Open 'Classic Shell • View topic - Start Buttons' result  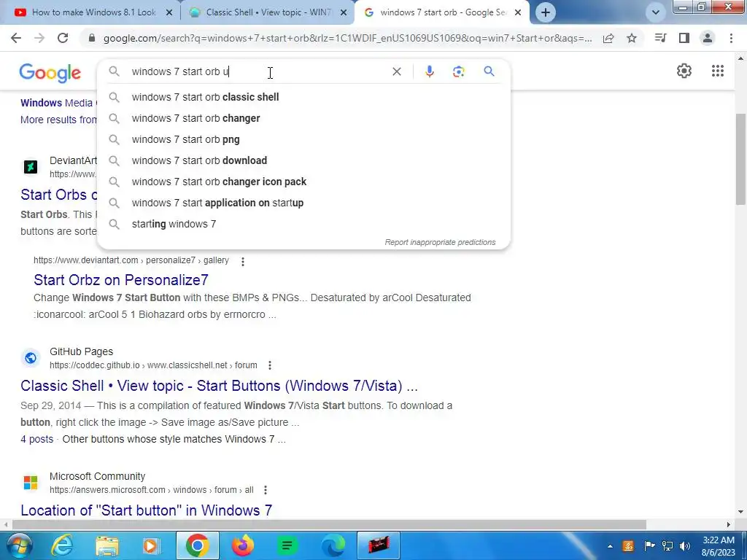(x=219, y=386)
